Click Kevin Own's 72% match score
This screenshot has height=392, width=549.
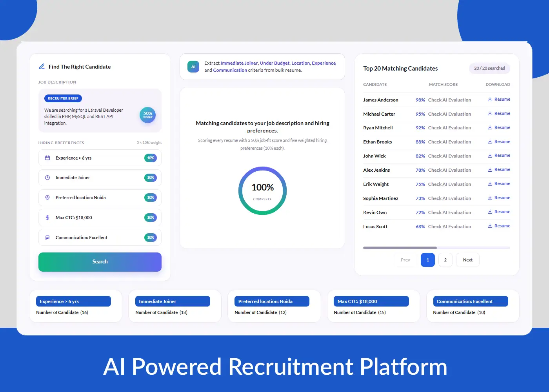(420, 212)
